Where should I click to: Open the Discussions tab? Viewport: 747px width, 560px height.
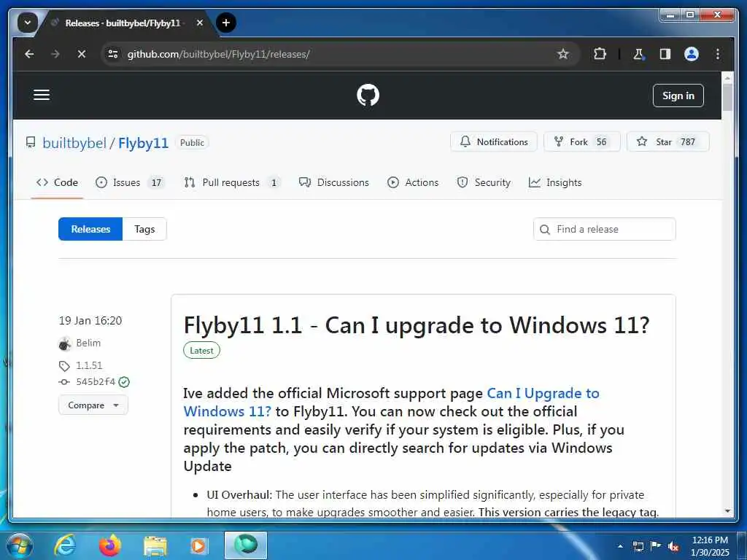[x=334, y=182]
